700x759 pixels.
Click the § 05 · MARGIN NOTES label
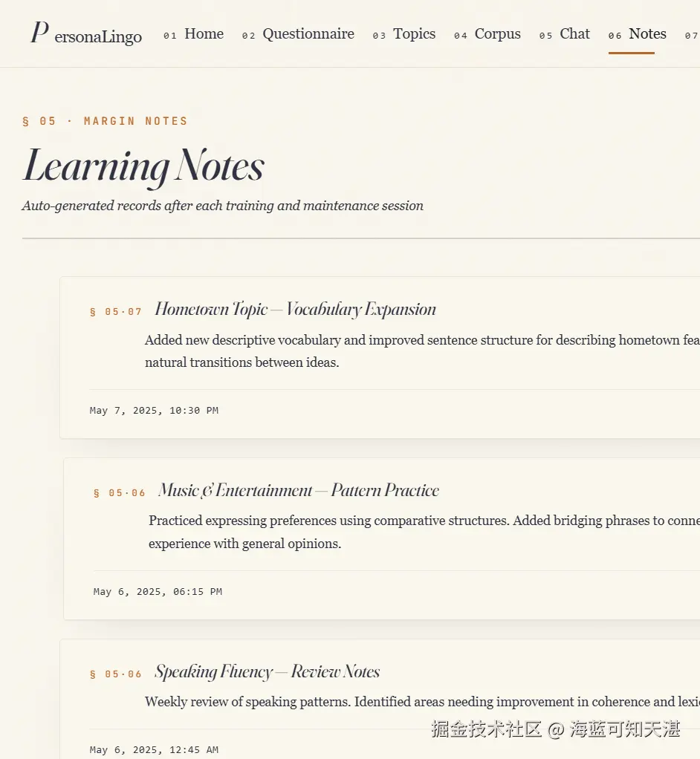click(105, 121)
